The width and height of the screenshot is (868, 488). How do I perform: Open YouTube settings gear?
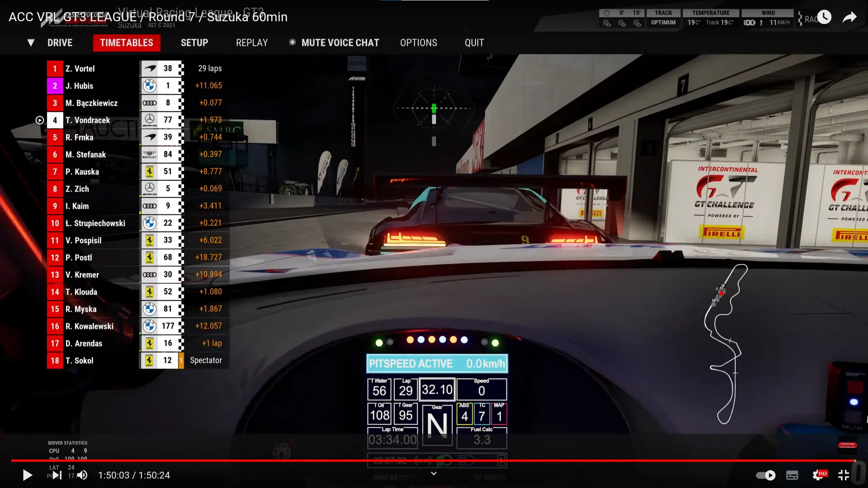coord(818,475)
